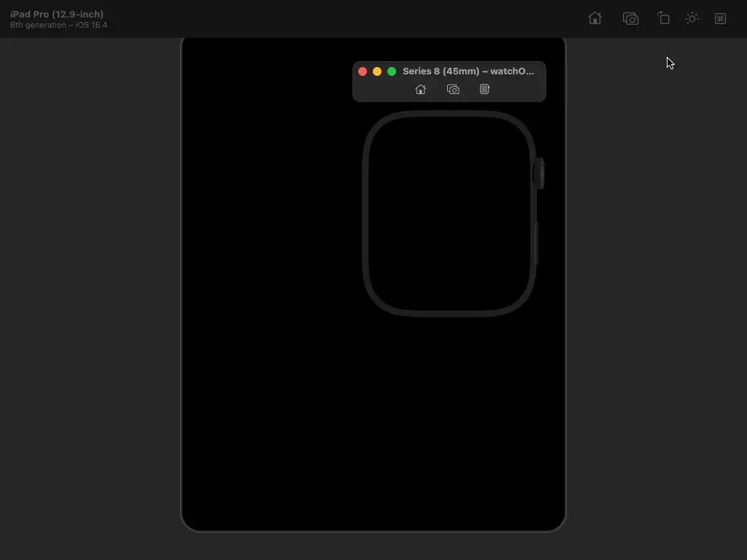The height and width of the screenshot is (560, 747).
Task: Minimize the Series 8 watch window with yellow button
Action: [377, 71]
